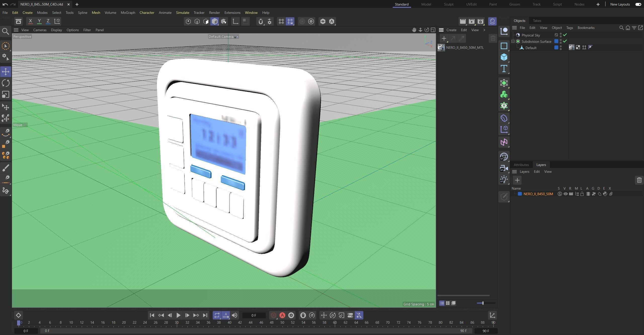The height and width of the screenshot is (335, 644).
Task: Adjust the material thumbnail size slider
Action: (483, 303)
